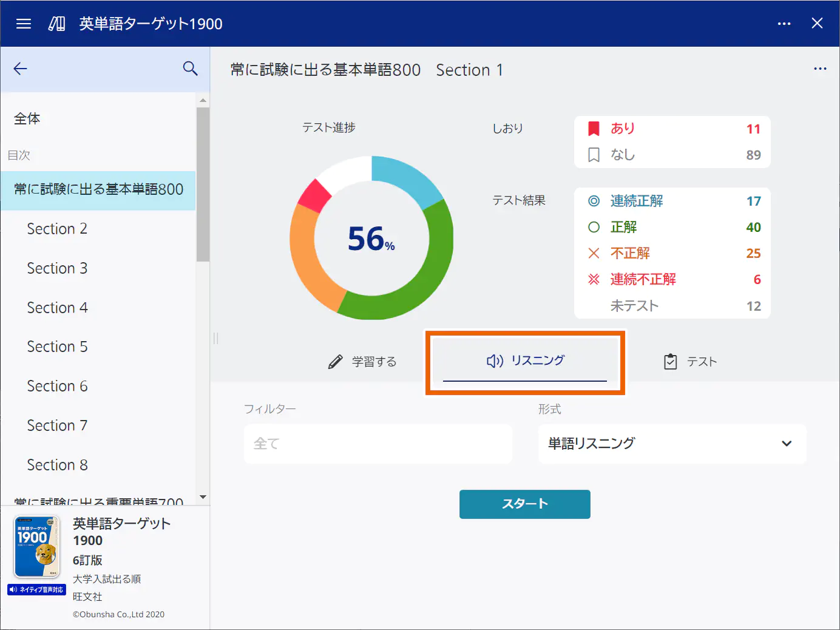Click the double-circle 連続正解 icon

594,201
